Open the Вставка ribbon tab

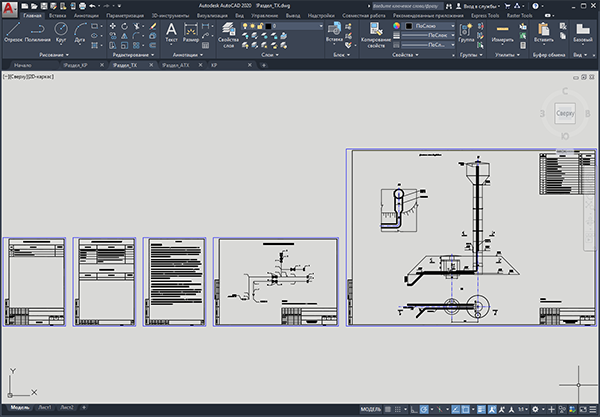tap(57, 16)
